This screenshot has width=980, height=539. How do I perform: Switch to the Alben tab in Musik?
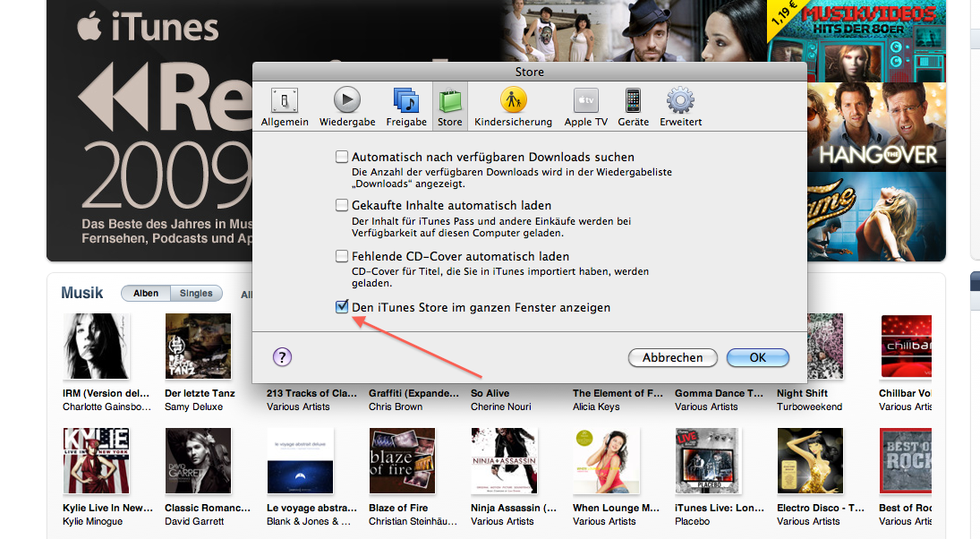146,294
